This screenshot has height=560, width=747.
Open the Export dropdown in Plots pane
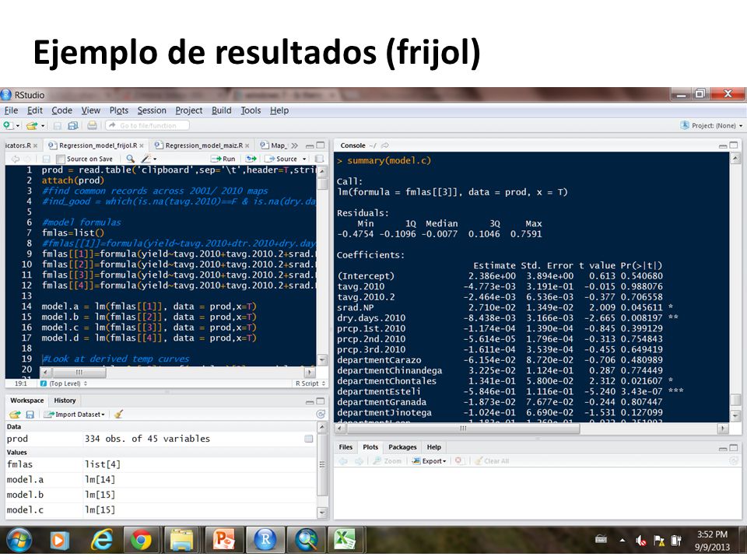coord(429,460)
